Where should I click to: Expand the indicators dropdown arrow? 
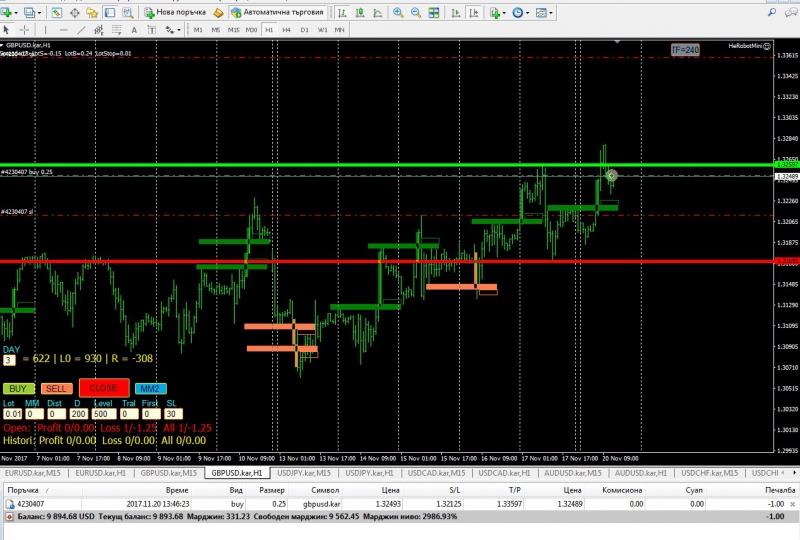pos(504,13)
